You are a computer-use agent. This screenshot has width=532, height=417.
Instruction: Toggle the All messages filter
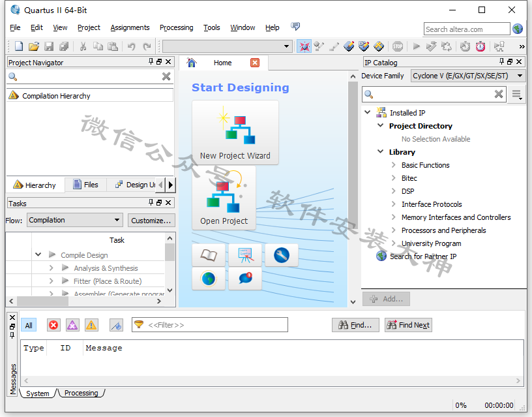pyautogui.click(x=29, y=326)
